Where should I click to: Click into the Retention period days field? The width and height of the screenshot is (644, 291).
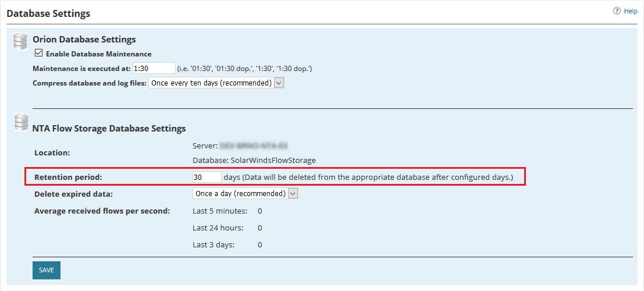(x=207, y=177)
